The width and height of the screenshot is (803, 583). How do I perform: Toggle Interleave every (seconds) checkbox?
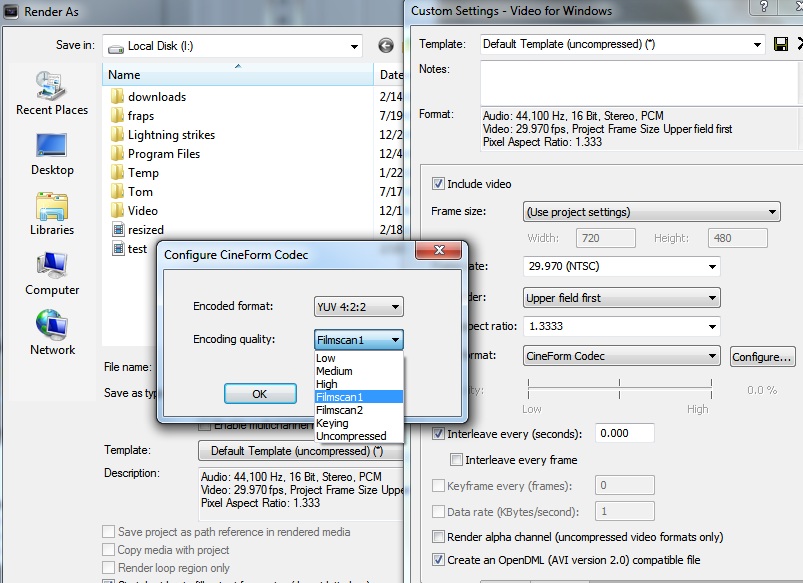(438, 434)
